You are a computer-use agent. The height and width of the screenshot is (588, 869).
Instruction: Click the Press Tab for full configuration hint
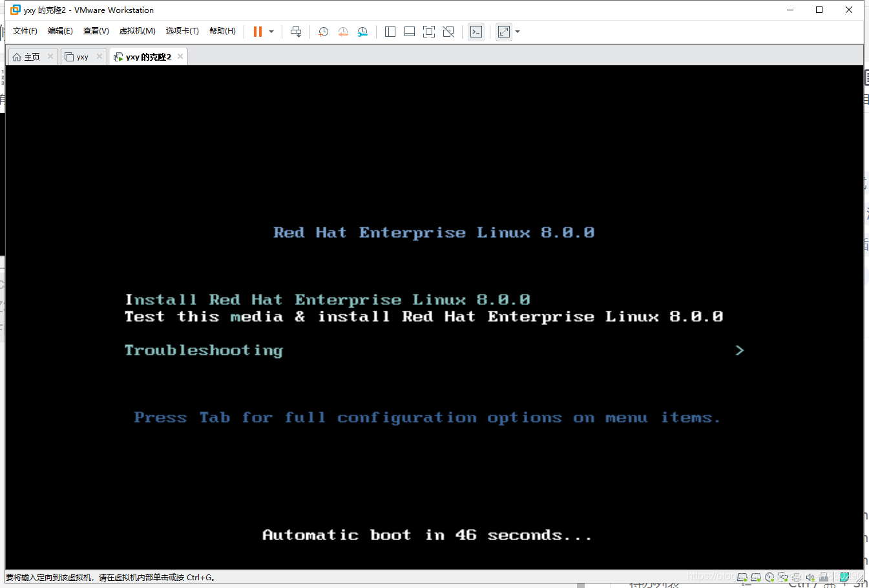click(x=426, y=417)
